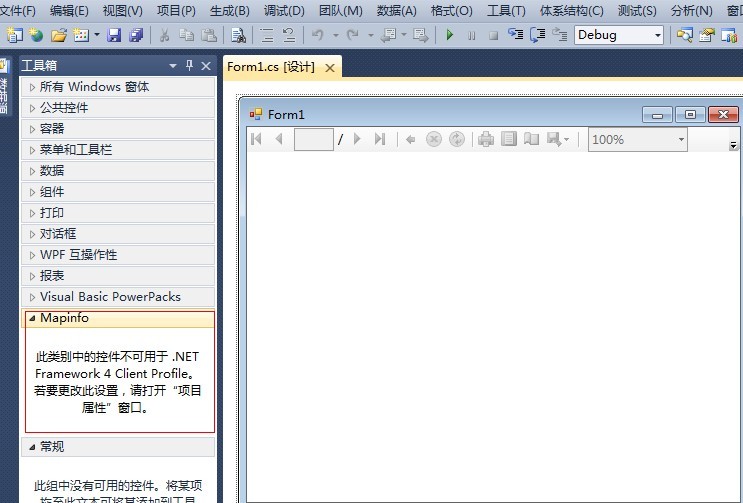This screenshot has width=743, height=503.
Task: Click the Save All icon
Action: [135, 35]
